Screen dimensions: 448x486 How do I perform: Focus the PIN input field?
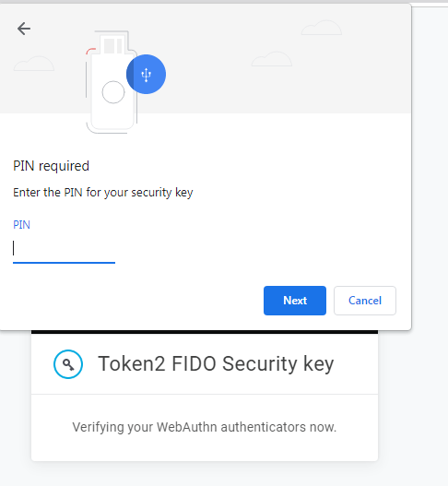[x=64, y=249]
